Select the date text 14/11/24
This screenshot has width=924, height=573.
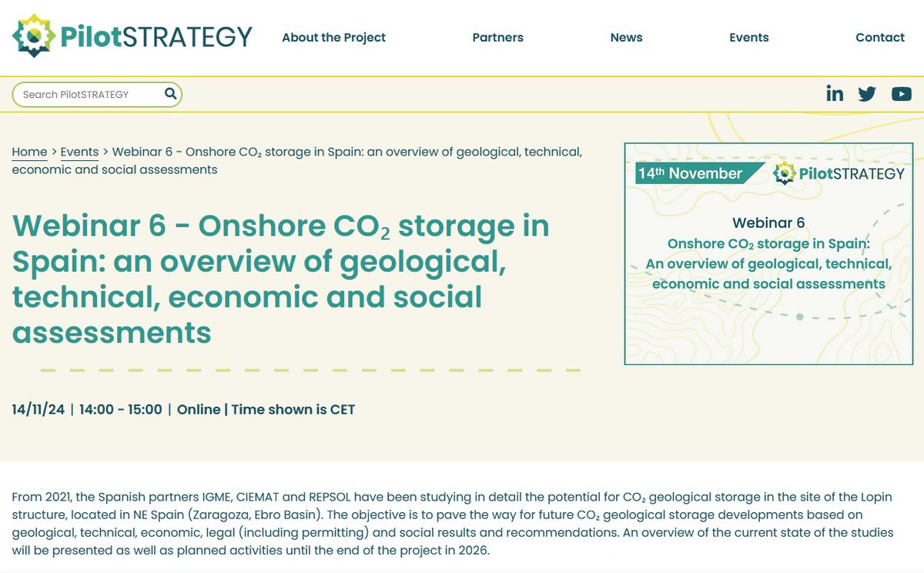[x=38, y=409]
